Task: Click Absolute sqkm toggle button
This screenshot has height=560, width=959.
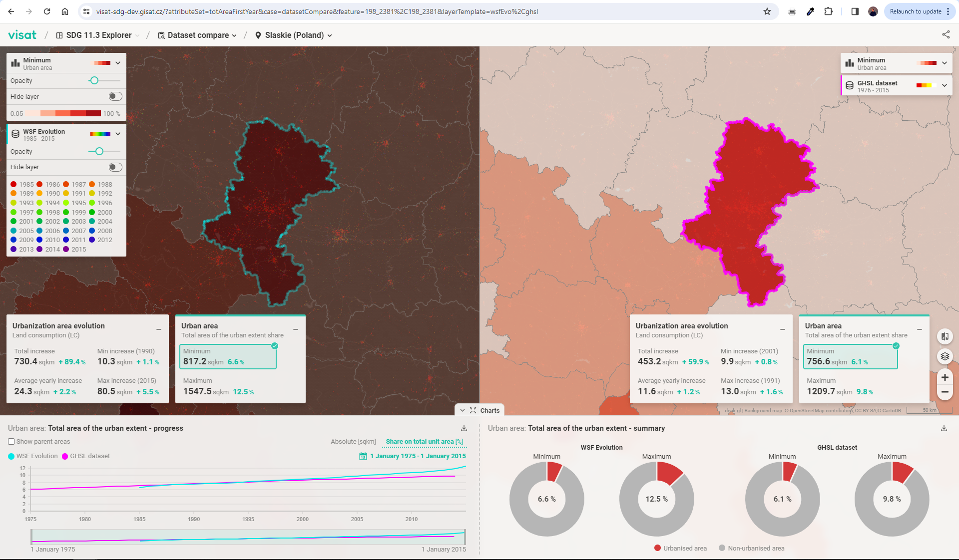Action: (x=352, y=441)
